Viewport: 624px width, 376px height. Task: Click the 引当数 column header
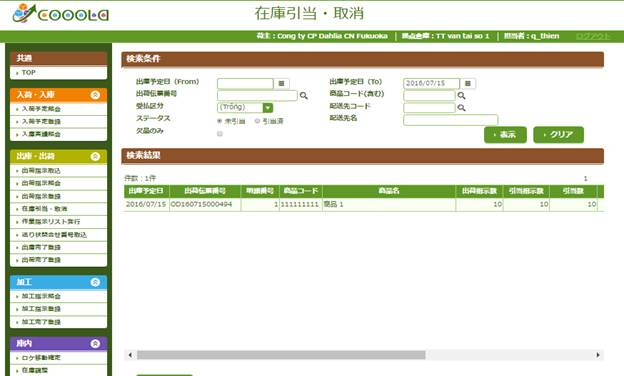[x=573, y=191]
